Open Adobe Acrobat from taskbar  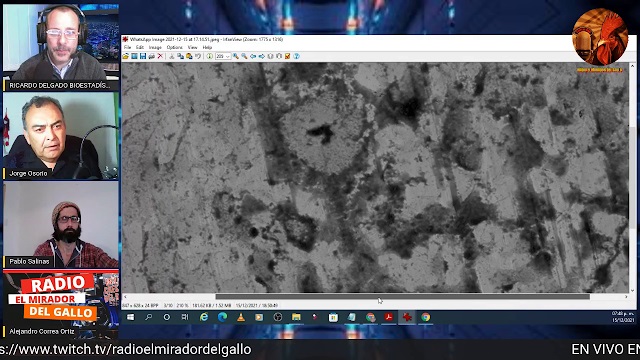click(389, 317)
